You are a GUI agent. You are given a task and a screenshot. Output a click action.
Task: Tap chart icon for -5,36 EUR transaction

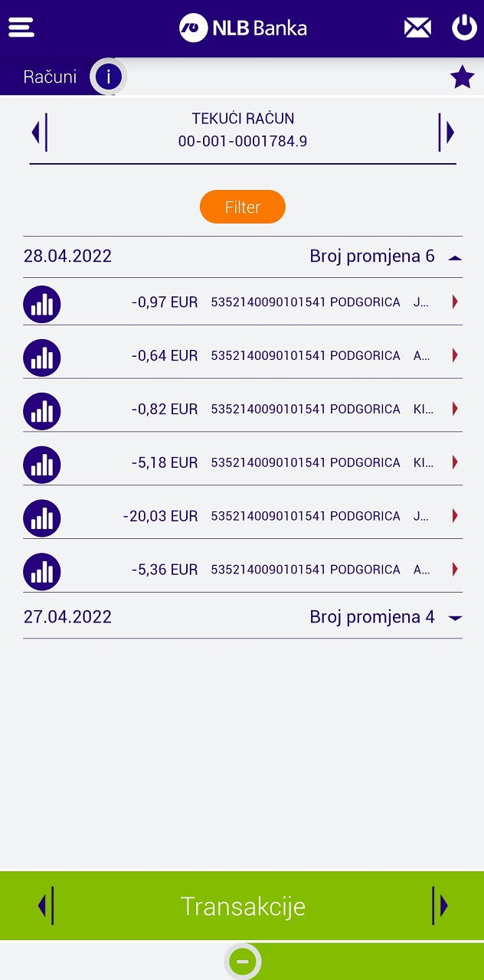[42, 572]
